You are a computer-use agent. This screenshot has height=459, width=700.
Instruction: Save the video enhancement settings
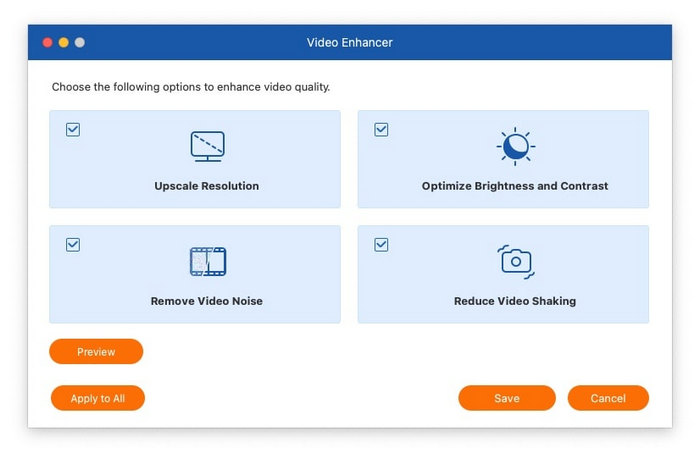pyautogui.click(x=506, y=398)
